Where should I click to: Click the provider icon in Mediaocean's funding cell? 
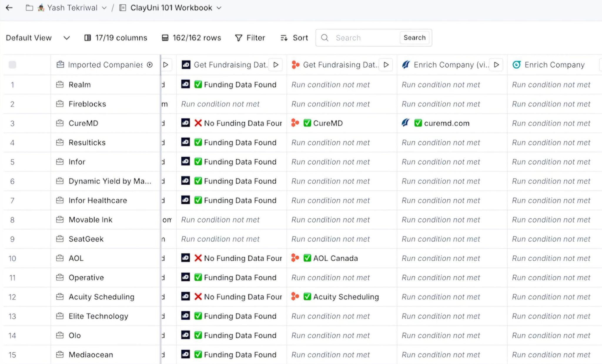click(185, 354)
